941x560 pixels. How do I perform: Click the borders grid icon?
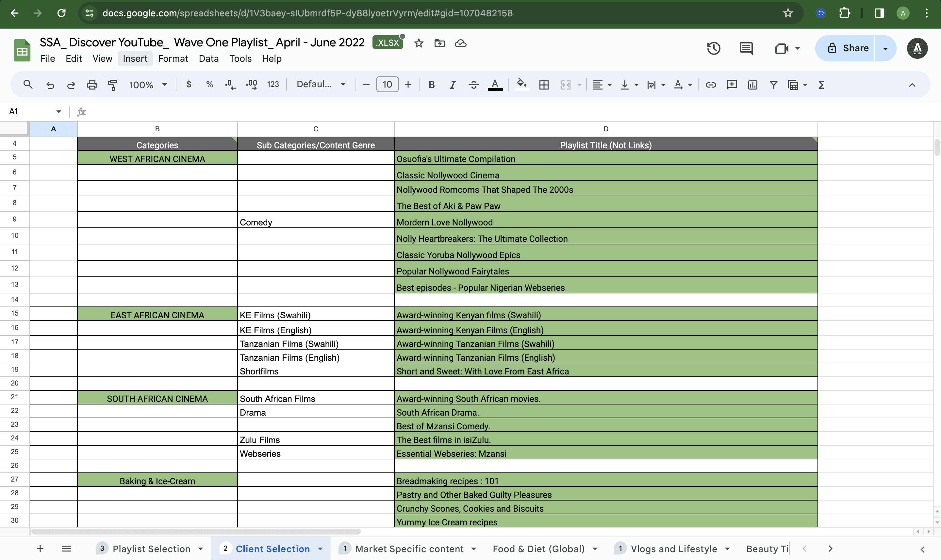[x=544, y=85]
